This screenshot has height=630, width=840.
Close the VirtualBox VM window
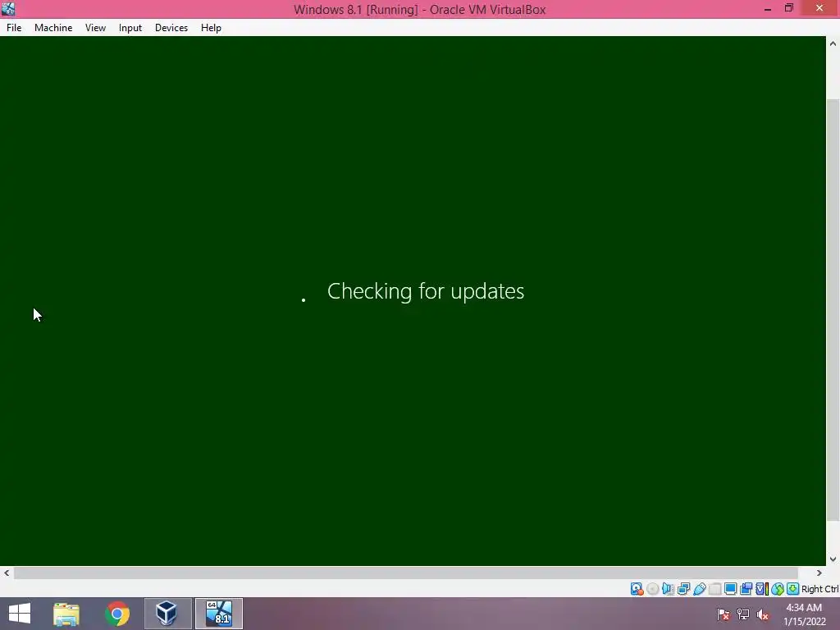coord(819,8)
